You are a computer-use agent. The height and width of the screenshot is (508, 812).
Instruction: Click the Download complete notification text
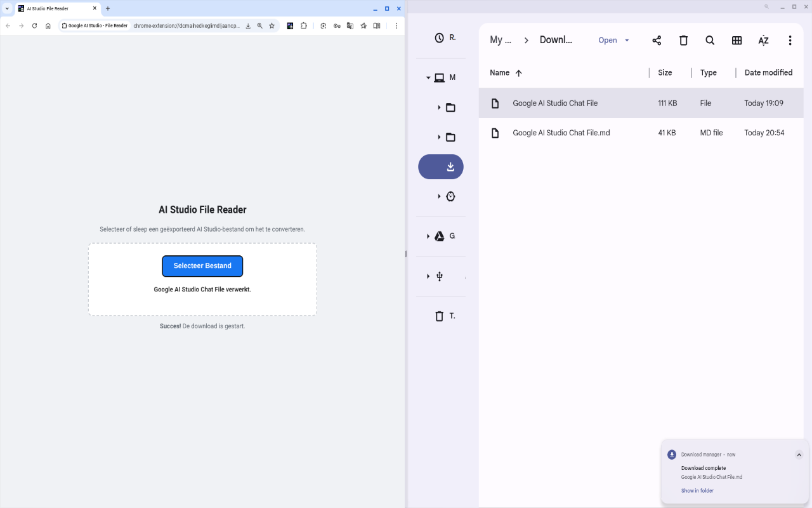[x=704, y=468]
